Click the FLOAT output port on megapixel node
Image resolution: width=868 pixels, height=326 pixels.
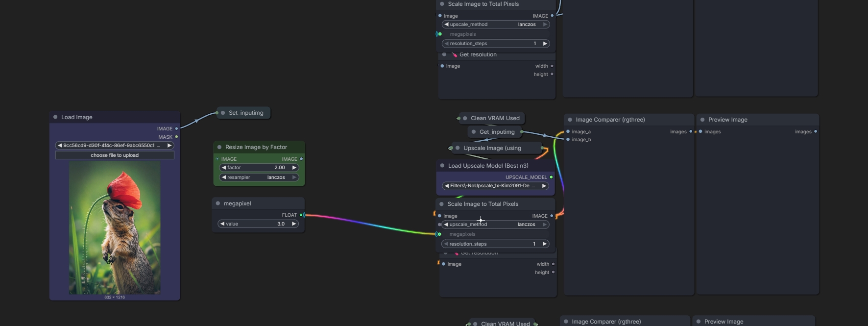coord(301,215)
